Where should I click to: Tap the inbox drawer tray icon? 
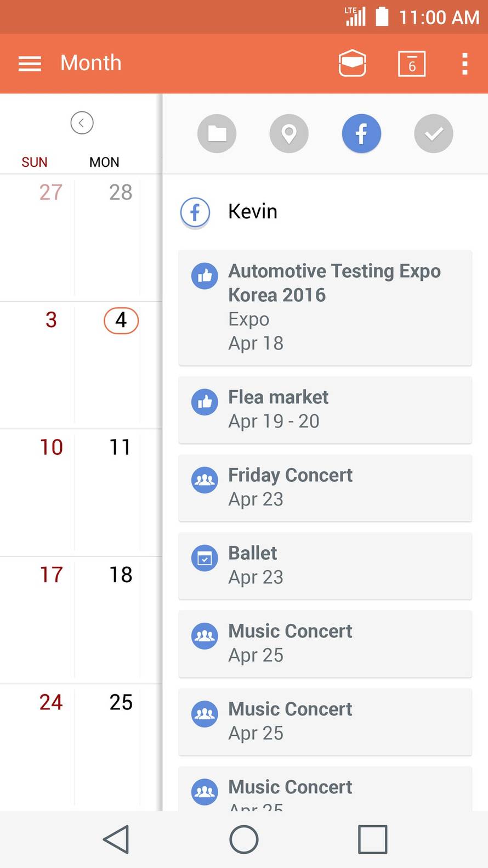point(352,64)
